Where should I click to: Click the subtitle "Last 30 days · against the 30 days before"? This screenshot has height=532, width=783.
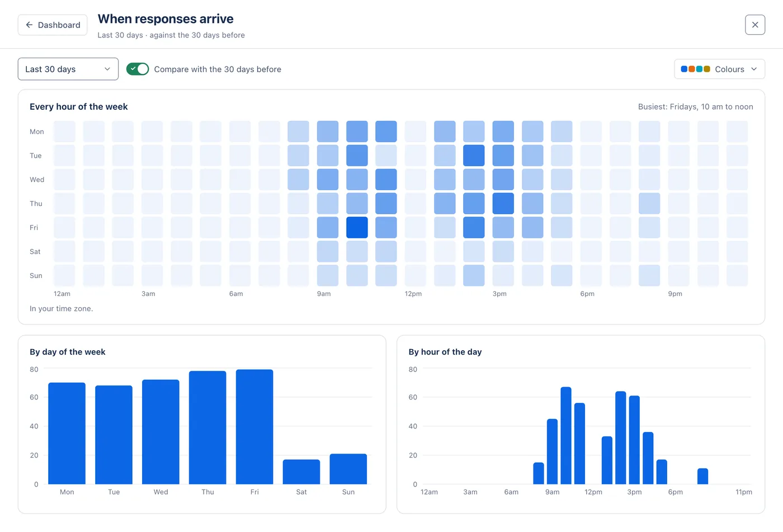coord(171,35)
